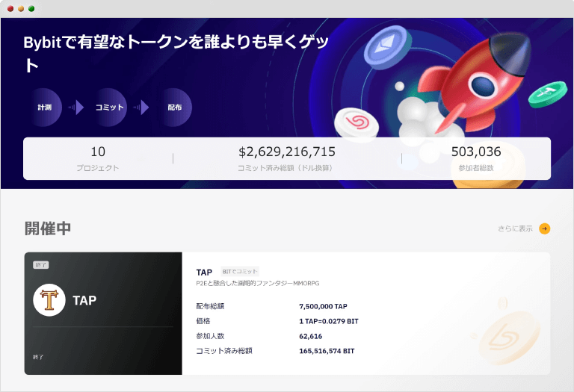Click the 503,036 participants count
The image size is (574, 392).
[x=476, y=152]
